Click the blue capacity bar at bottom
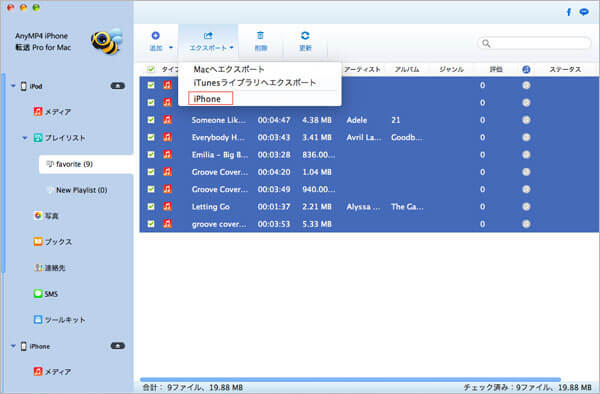The width and height of the screenshot is (600, 394). pos(350,379)
